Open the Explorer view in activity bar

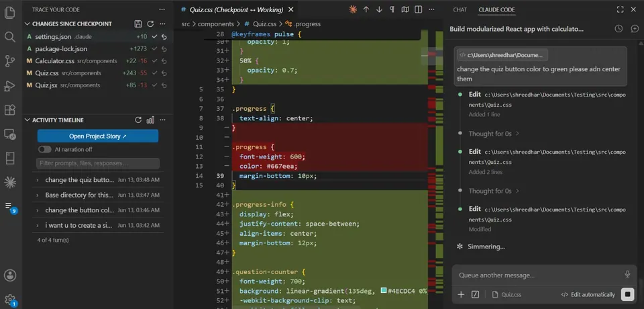tap(10, 13)
